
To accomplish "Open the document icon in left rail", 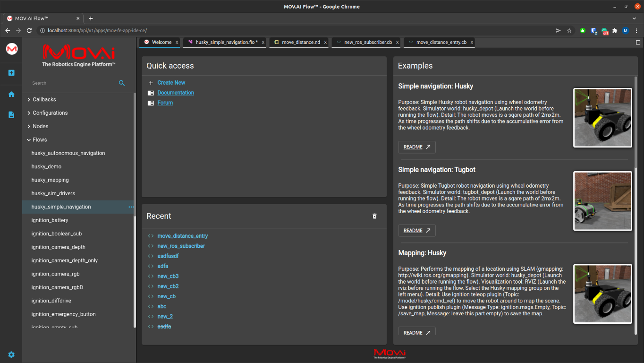I will [x=11, y=115].
